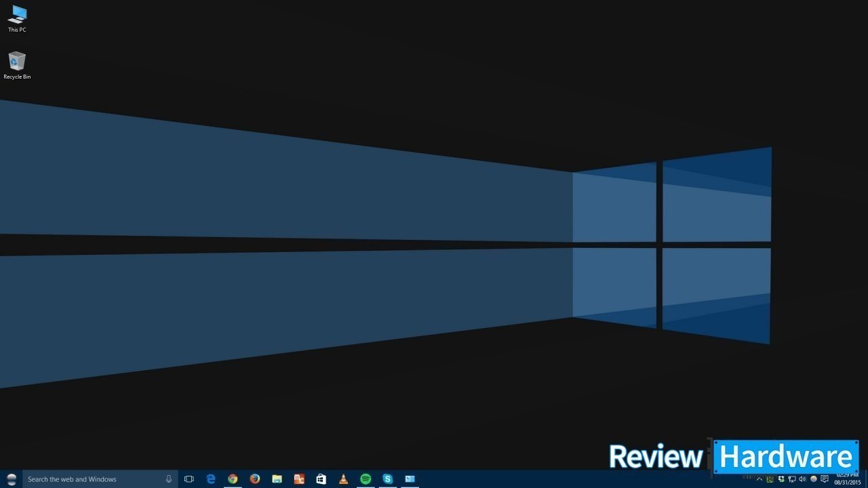
Task: Open Skype from the taskbar
Action: point(387,479)
